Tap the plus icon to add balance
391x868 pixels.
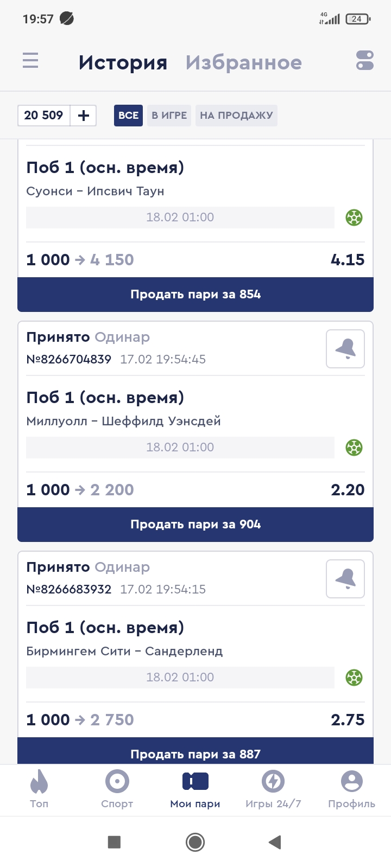pyautogui.click(x=84, y=116)
